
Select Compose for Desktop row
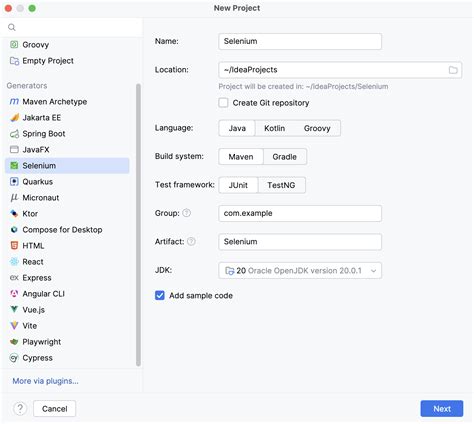[x=67, y=230]
